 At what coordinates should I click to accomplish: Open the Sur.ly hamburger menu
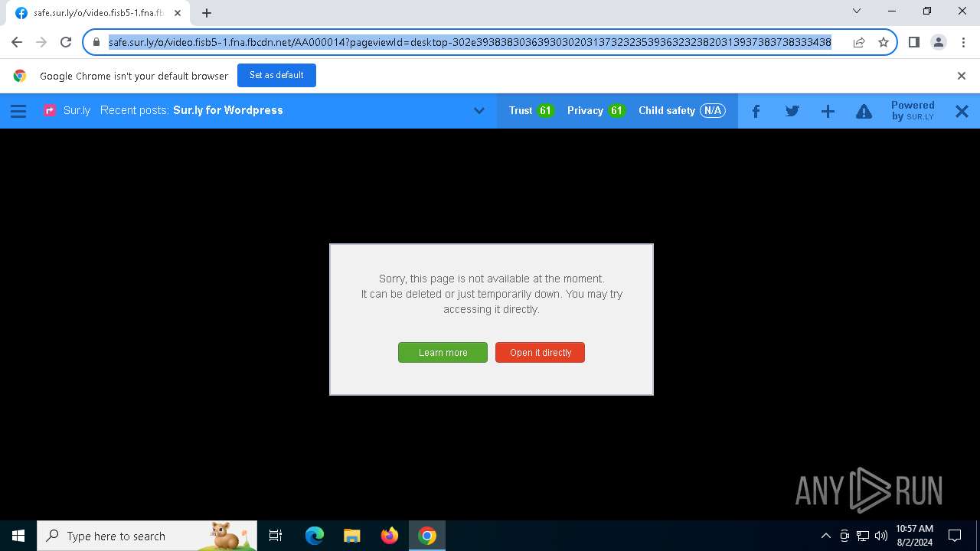(x=18, y=111)
